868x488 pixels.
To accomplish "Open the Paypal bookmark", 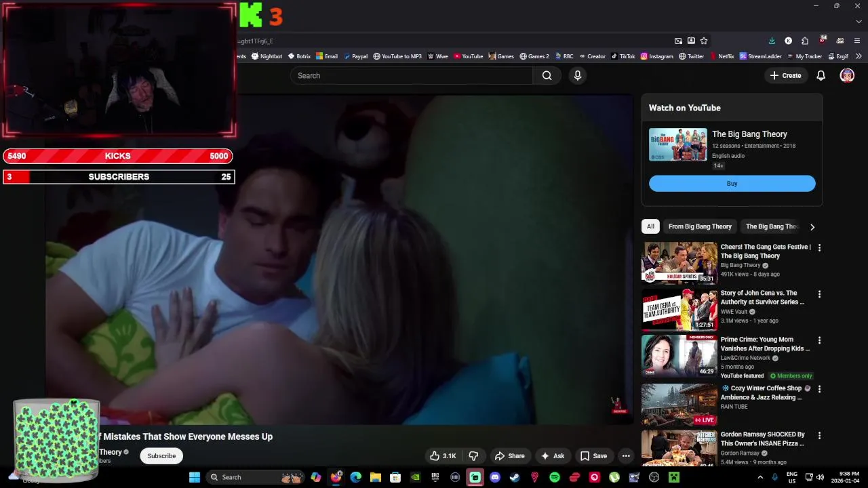I will [356, 56].
